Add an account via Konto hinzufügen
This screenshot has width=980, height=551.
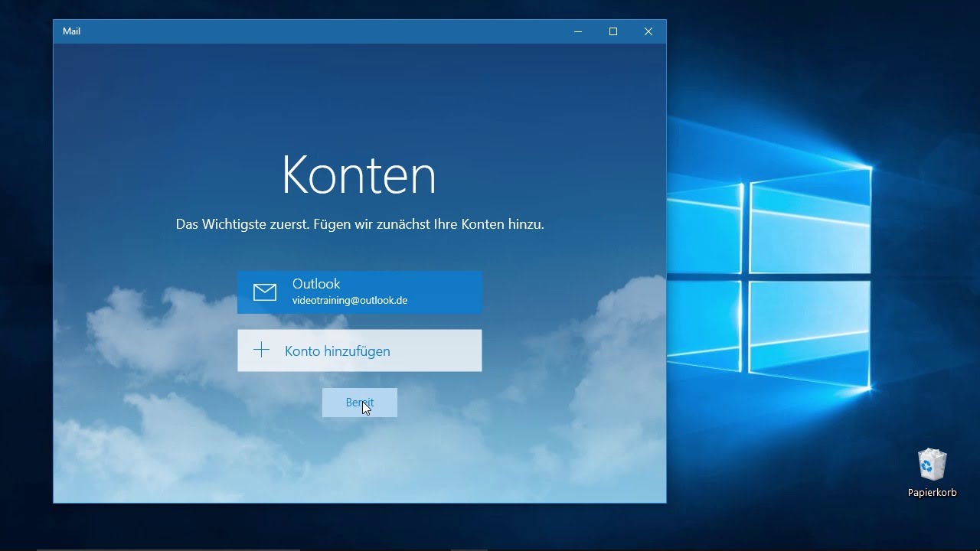coord(359,350)
